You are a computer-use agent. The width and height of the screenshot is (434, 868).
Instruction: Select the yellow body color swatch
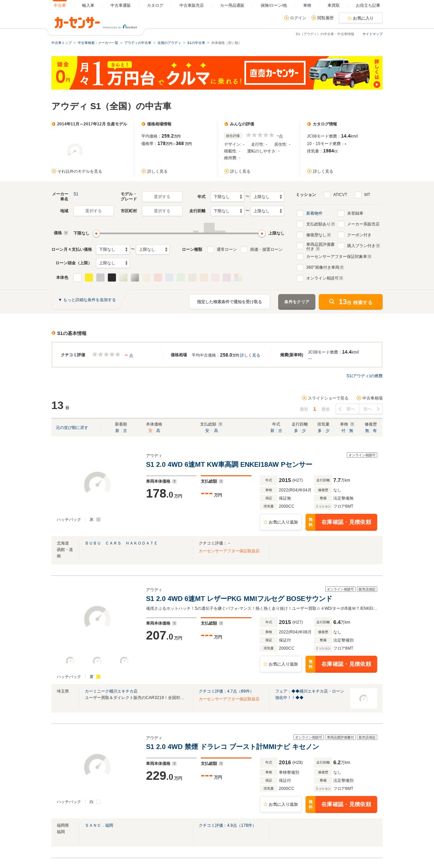(89, 278)
